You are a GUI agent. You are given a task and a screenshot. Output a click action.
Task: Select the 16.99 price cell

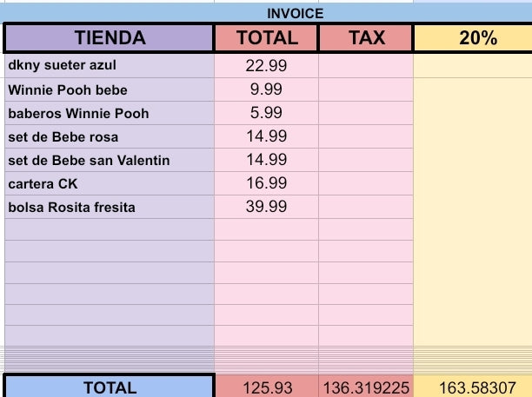[x=267, y=183]
